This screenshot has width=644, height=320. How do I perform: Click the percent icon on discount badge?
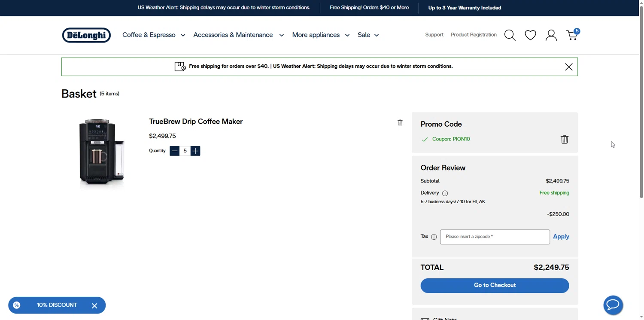coord(17,305)
